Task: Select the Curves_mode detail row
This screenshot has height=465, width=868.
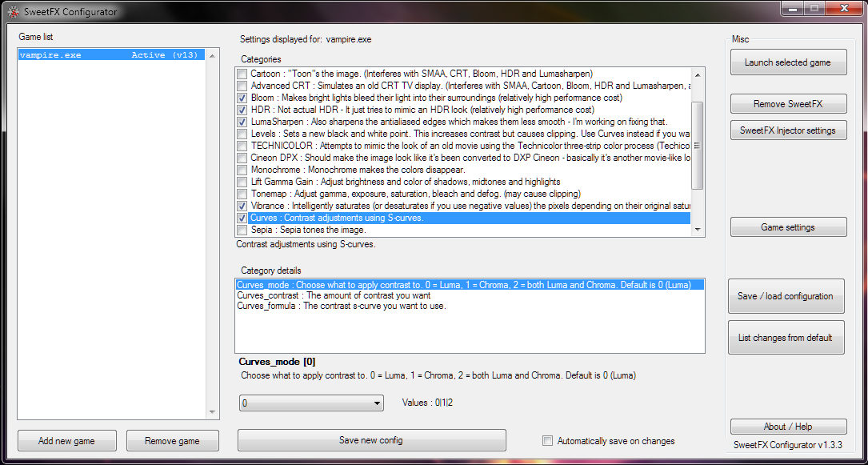Action: pyautogui.click(x=470, y=285)
